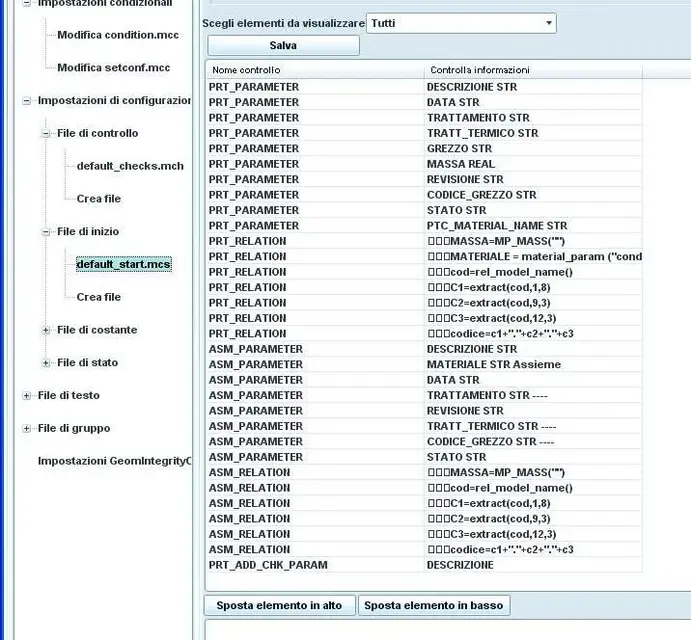Click Crea file under File di controllo
This screenshot has height=640, width=691.
point(99,199)
